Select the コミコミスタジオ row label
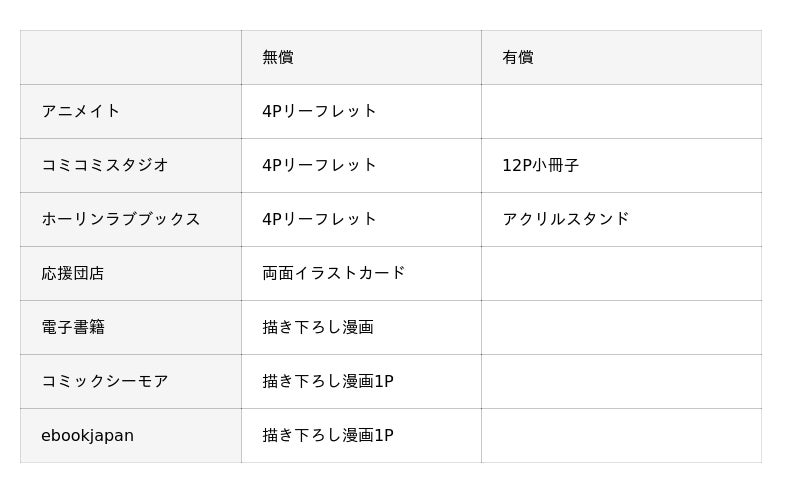Viewport: 800px width, 493px height. [105, 165]
